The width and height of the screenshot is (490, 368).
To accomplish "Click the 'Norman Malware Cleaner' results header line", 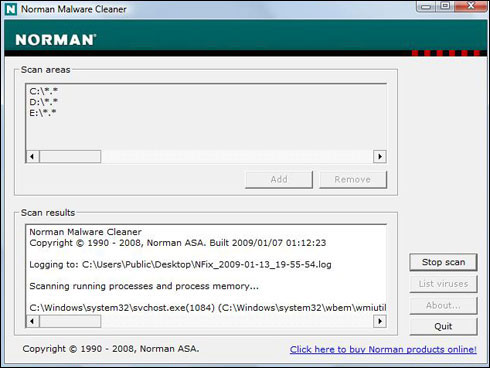I will click(85, 232).
